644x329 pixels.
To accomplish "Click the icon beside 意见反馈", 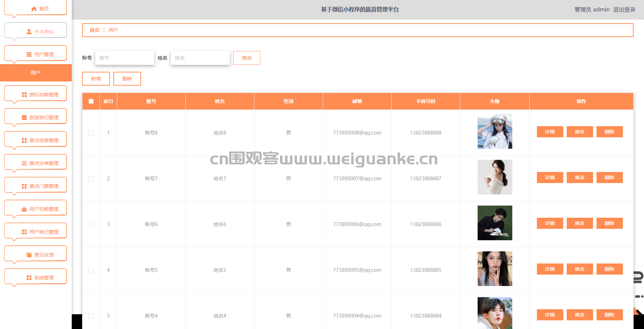I will (x=29, y=255).
